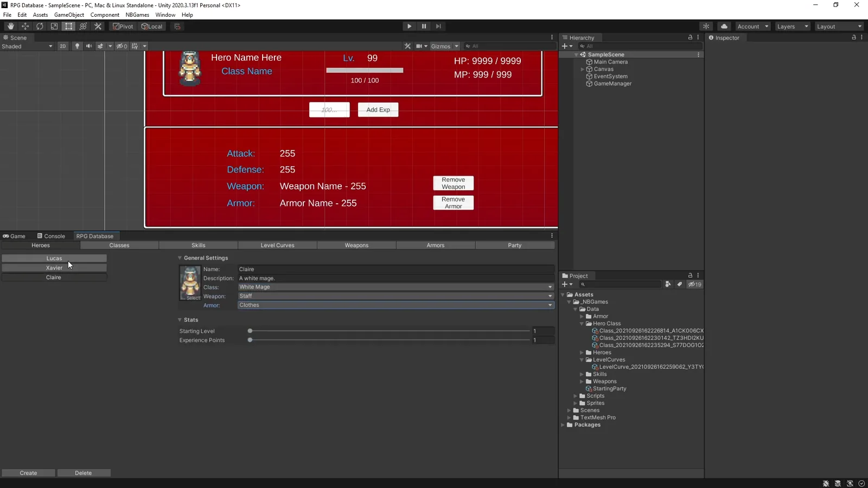868x488 pixels.
Task: Open the Cloud services icon
Action: tap(724, 26)
